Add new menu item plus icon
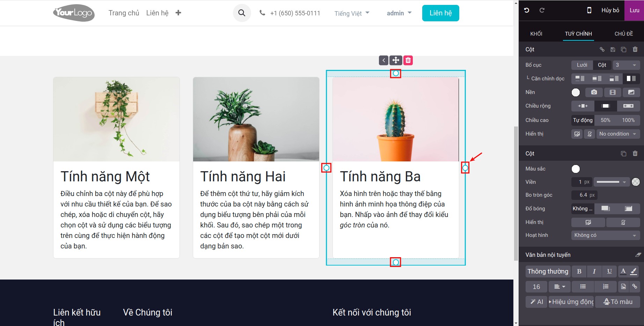This screenshot has width=644, height=326. [178, 13]
